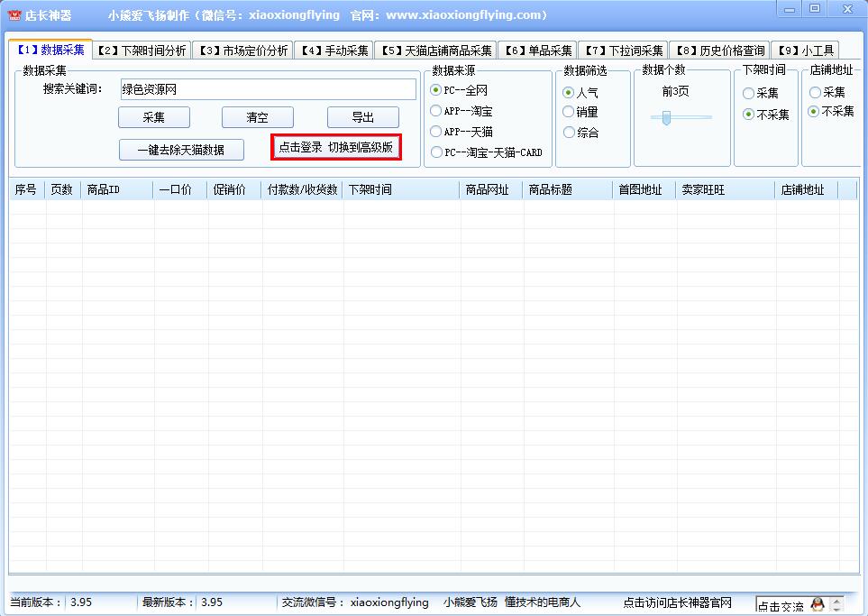Click 小熊爱飞扬 懂技术的电商人 text
Image resolution: width=868 pixels, height=616 pixels.
511,602
